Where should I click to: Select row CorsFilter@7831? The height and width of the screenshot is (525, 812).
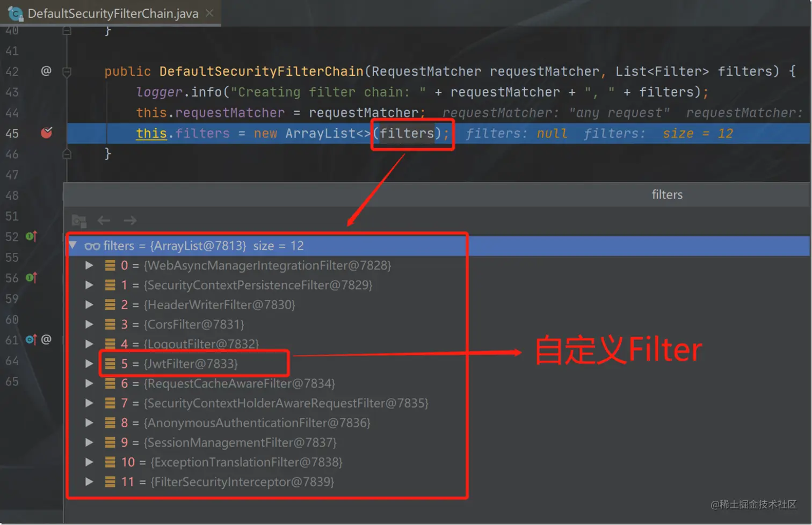tap(437, 324)
